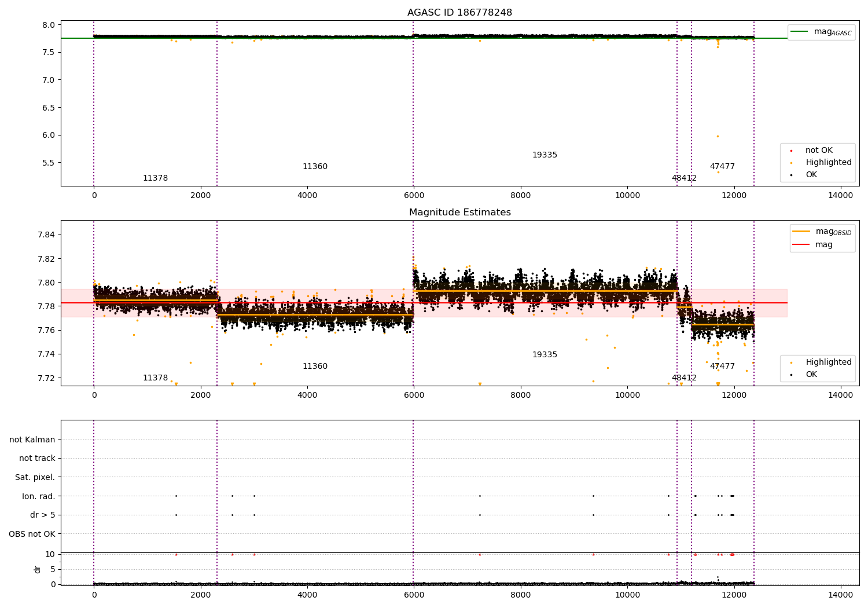This screenshot has height=608, width=868.
Task: Click obsid label 48412 in the top plot
Action: coord(684,178)
